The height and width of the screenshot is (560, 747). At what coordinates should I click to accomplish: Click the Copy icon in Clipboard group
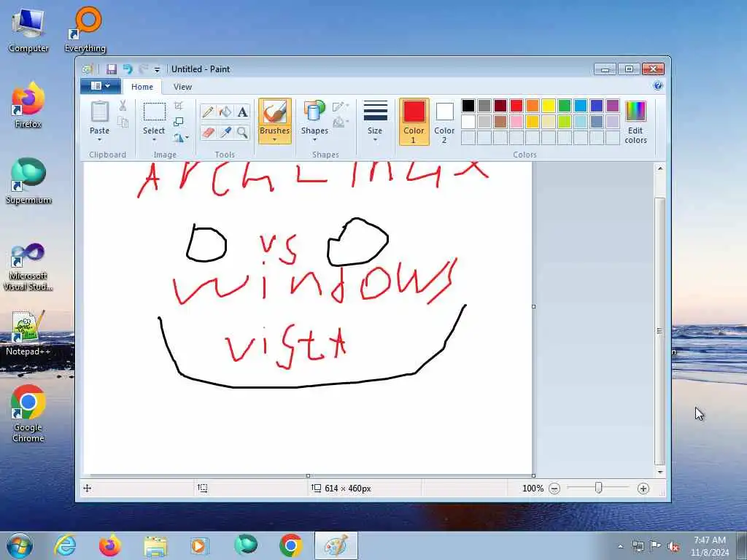123,122
